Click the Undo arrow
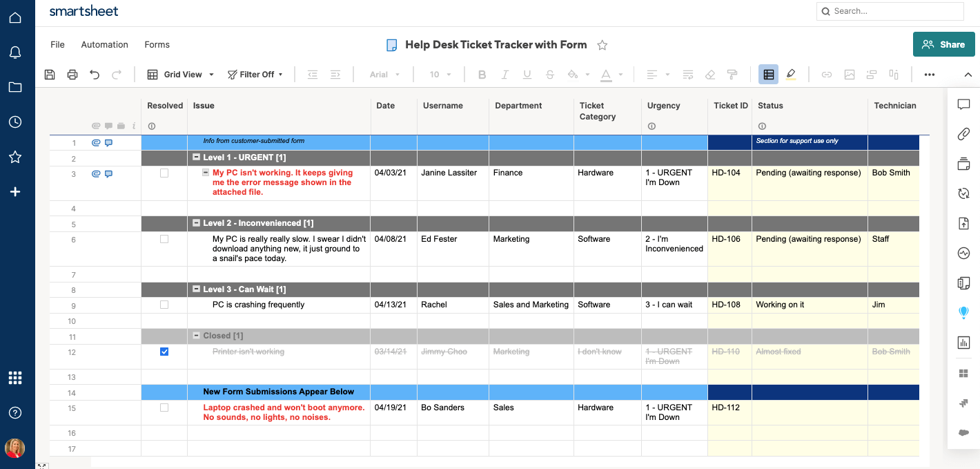This screenshot has width=980, height=469. (x=95, y=75)
